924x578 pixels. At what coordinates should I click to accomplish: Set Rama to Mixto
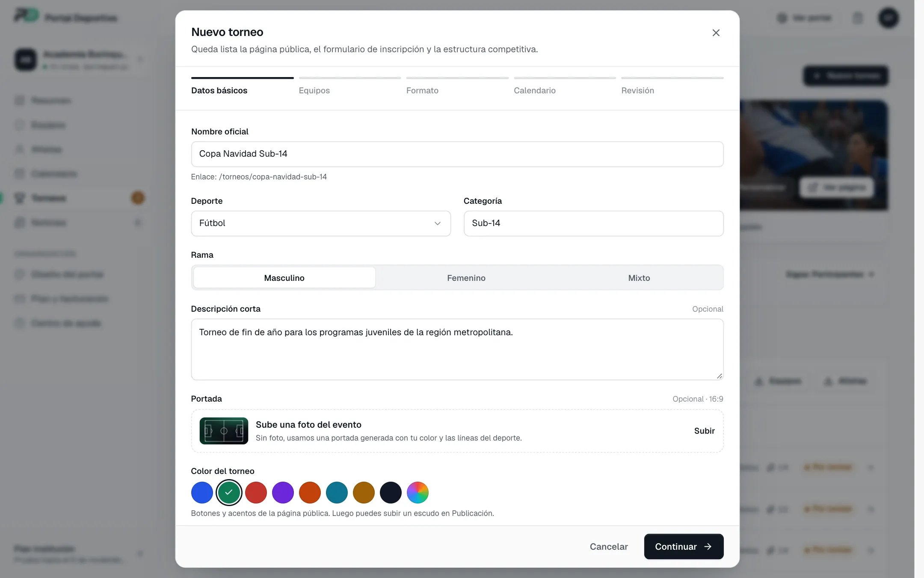pyautogui.click(x=639, y=278)
